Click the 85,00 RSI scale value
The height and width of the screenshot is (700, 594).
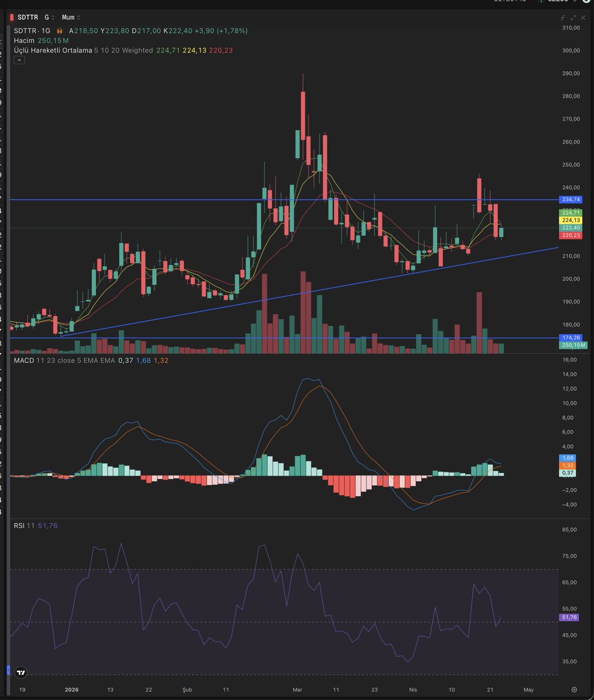571,530
